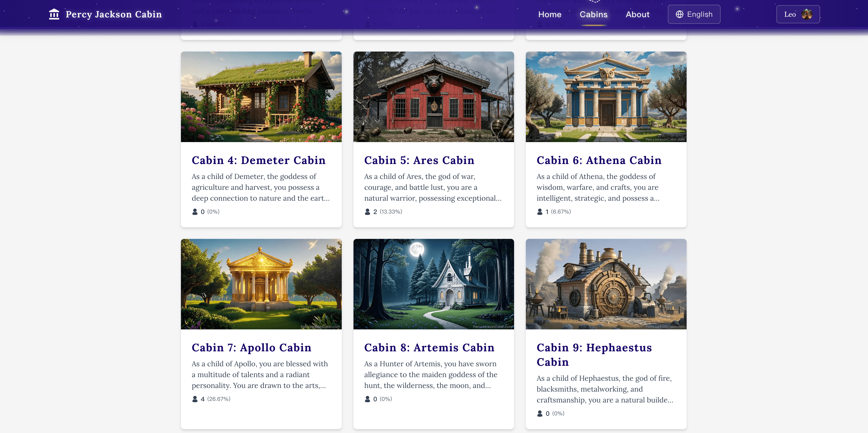868x433 pixels.
Task: Click the Athena owl temple image
Action: 606,97
